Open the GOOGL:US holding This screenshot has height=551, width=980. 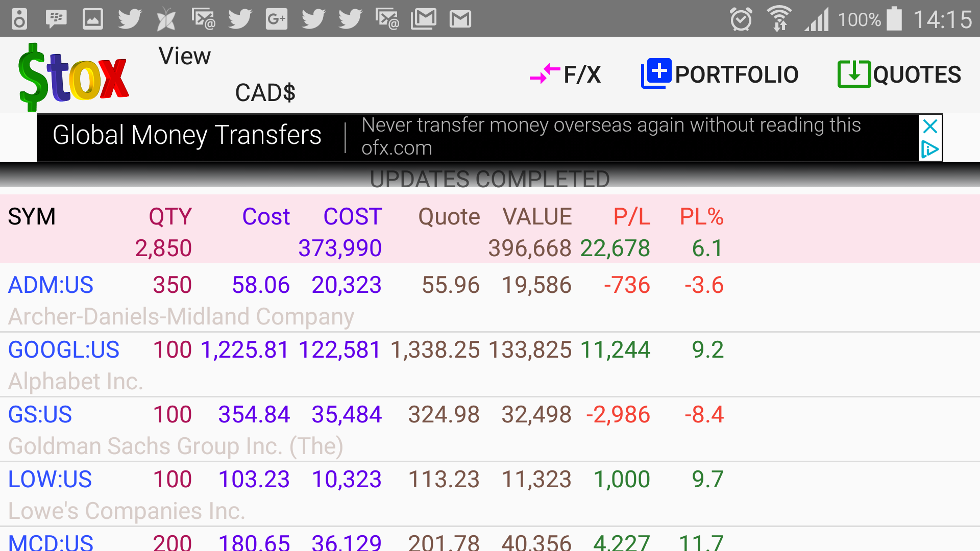point(63,349)
